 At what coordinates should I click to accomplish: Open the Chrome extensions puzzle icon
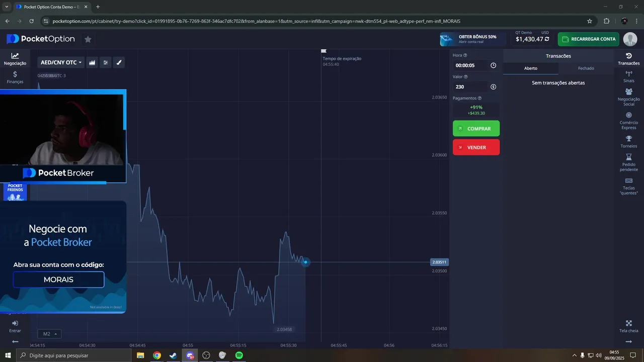pyautogui.click(x=606, y=21)
